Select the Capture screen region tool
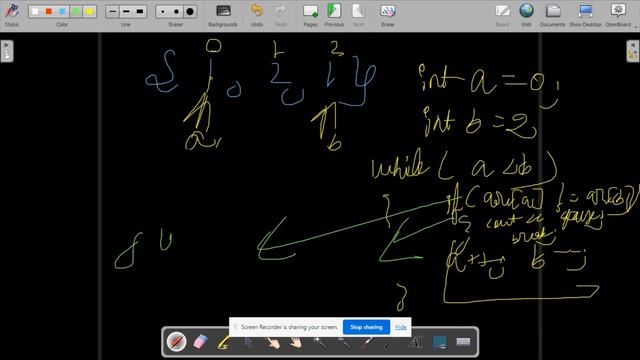640x360 pixels. click(x=439, y=342)
